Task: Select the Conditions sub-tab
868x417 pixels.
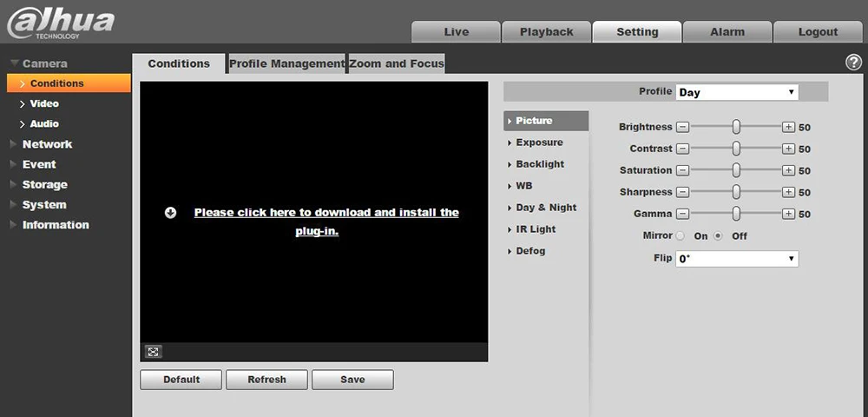Action: coord(179,63)
